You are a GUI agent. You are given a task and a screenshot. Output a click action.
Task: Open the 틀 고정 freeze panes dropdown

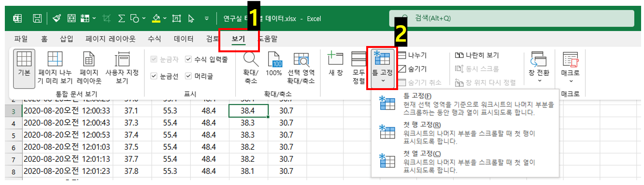pos(383,69)
